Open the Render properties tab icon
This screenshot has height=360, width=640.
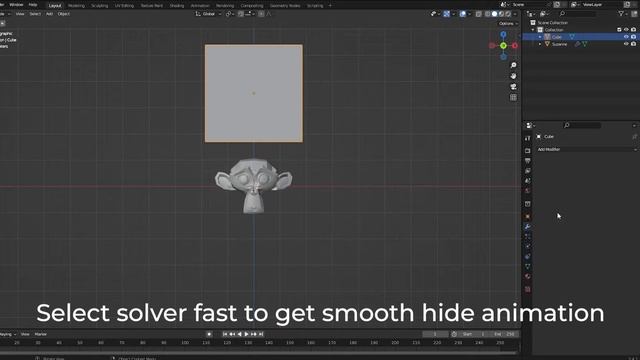[527, 151]
